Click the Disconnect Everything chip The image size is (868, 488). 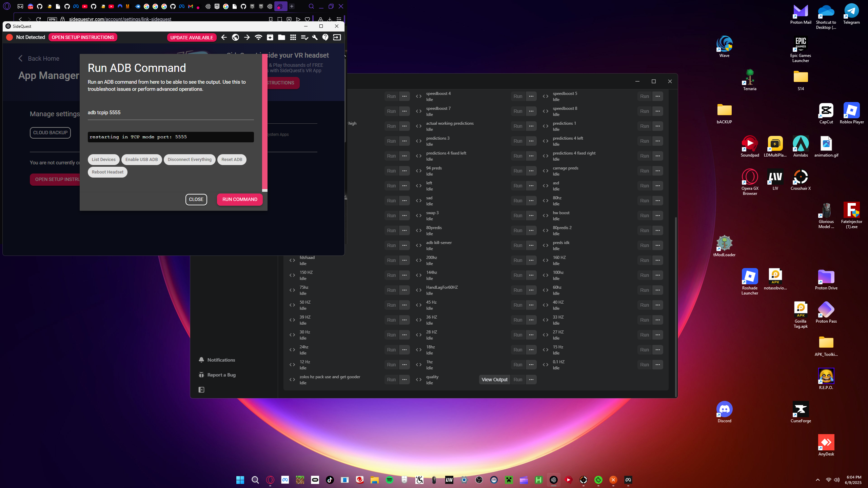pyautogui.click(x=189, y=160)
